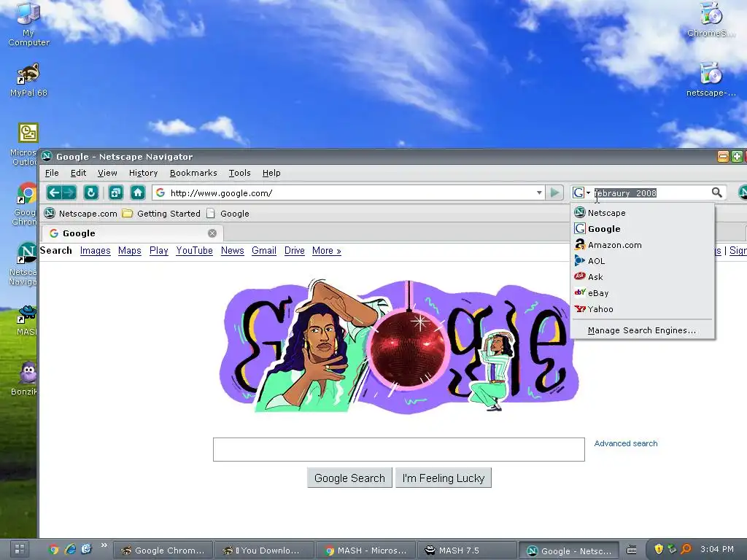
Task: Click the address bar URL field
Action: point(348,192)
